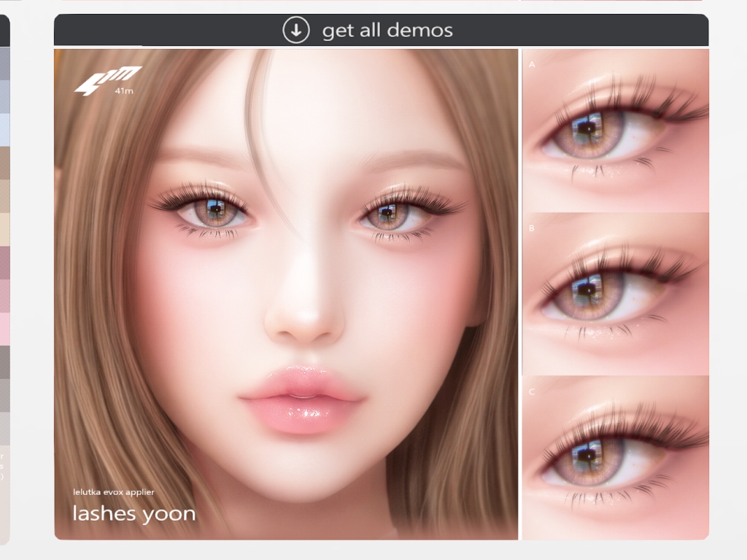Pick the slate gray-blue swatch at the top
Viewport: 747px width, 560px height.
click(x=4, y=63)
